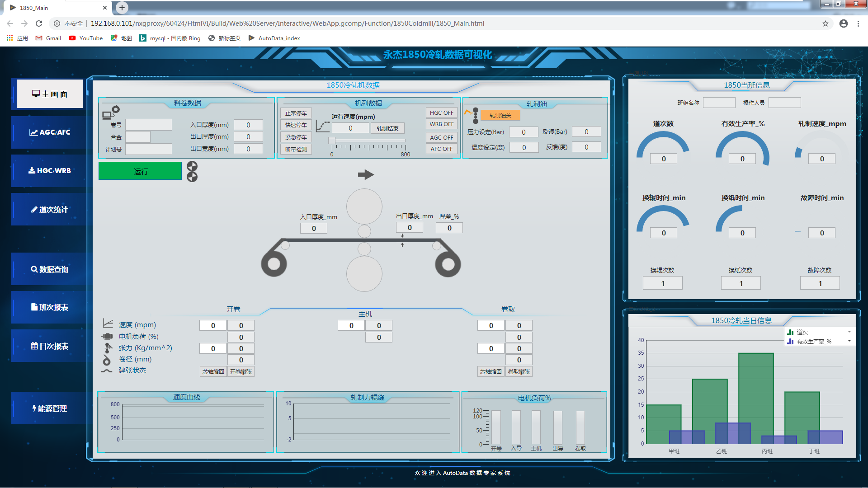Reload the browser page
This screenshot has height=488, width=868.
(39, 23)
